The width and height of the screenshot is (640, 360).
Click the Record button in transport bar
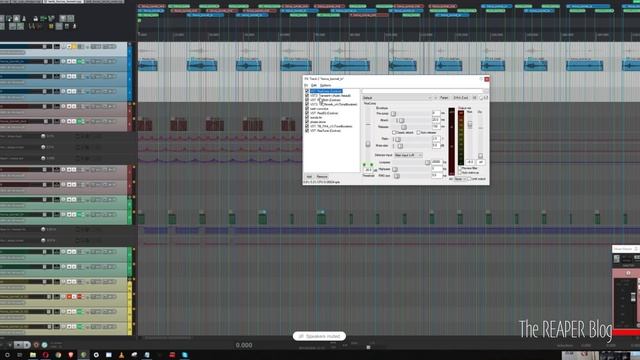point(36,345)
